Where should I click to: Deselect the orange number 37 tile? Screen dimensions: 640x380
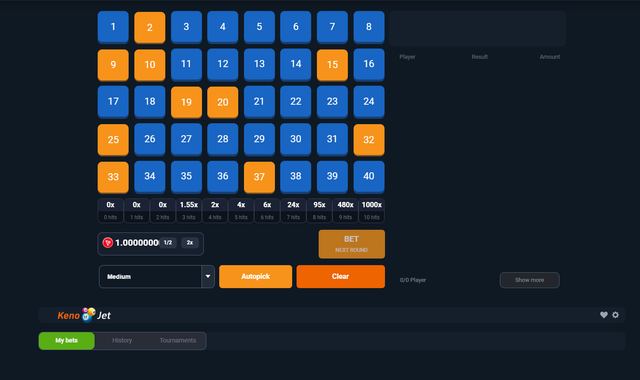click(x=259, y=177)
